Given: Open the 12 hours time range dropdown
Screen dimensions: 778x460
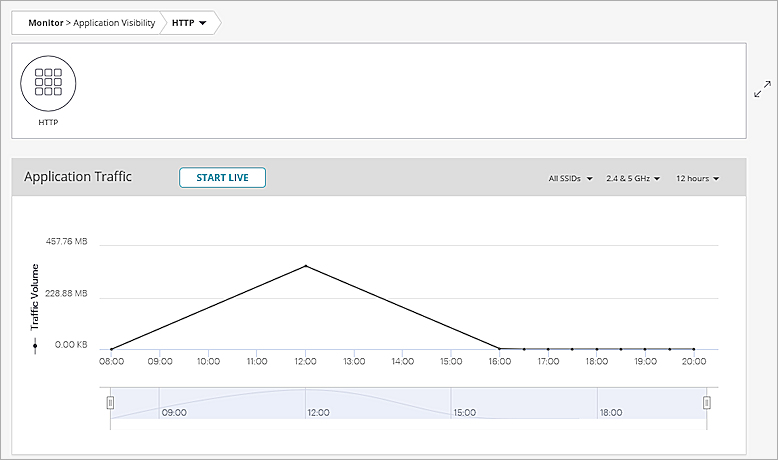Looking at the screenshot, I should (x=697, y=178).
